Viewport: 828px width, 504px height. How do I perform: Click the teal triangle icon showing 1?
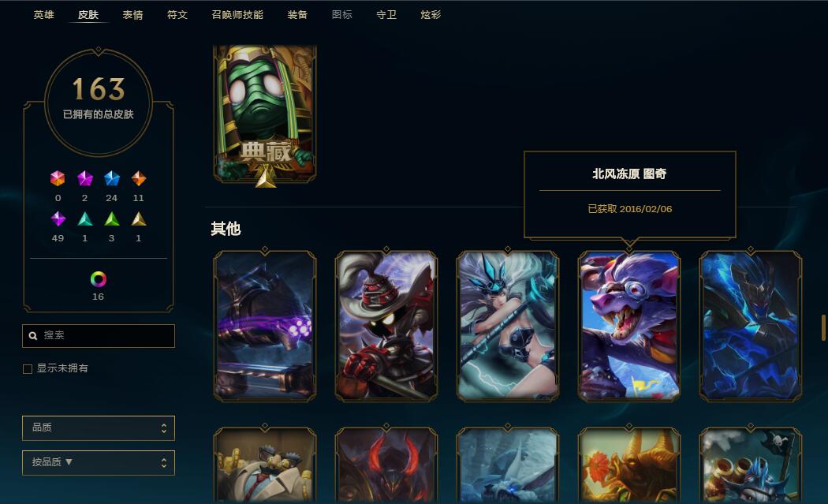pos(85,218)
